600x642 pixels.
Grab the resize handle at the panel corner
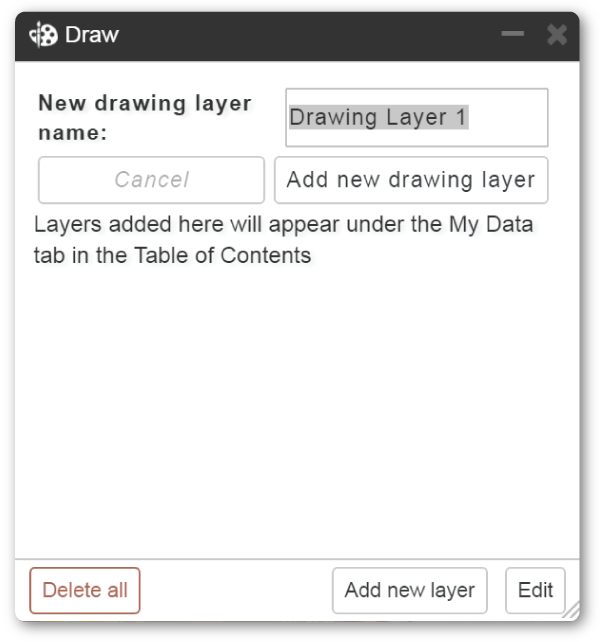(571, 609)
